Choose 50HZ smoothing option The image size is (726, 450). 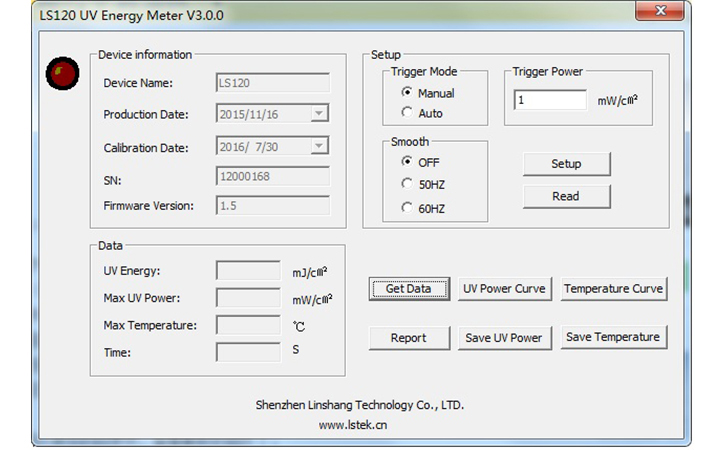coord(407,185)
